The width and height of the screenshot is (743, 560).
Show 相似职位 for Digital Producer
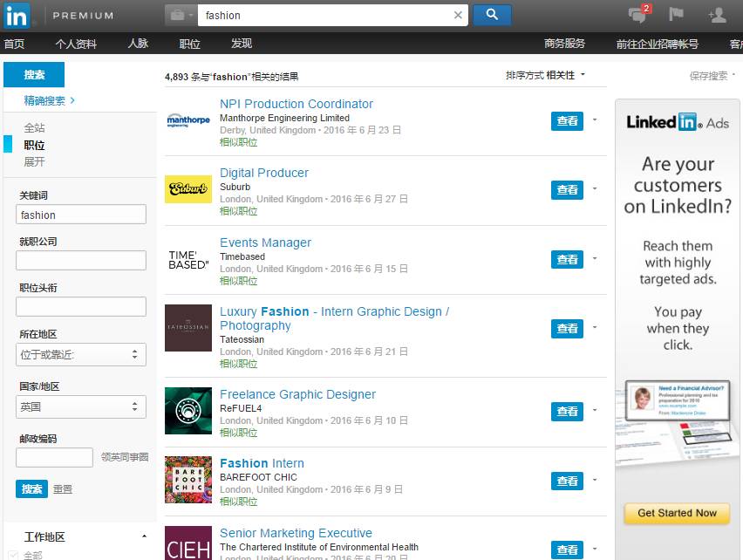click(238, 211)
